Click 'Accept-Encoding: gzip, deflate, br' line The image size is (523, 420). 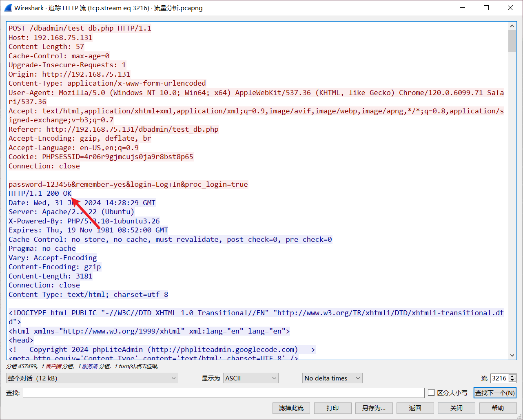[x=80, y=138]
